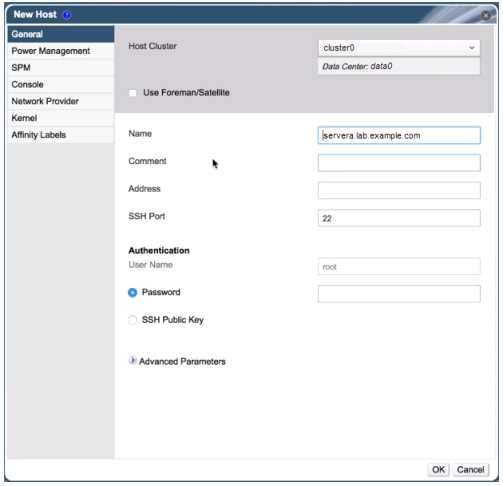Image resolution: width=503 pixels, height=486 pixels.
Task: Click the help icon next to New Host
Action: [x=67, y=15]
